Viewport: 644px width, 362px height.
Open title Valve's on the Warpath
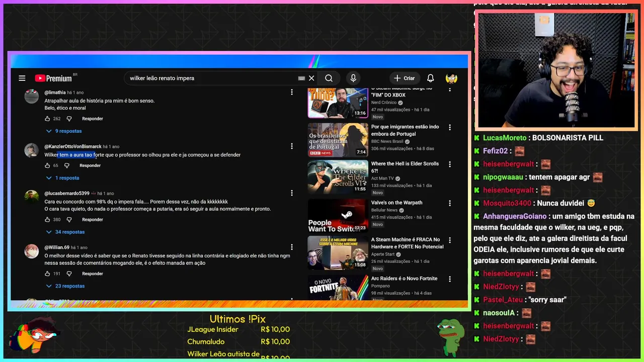click(397, 203)
